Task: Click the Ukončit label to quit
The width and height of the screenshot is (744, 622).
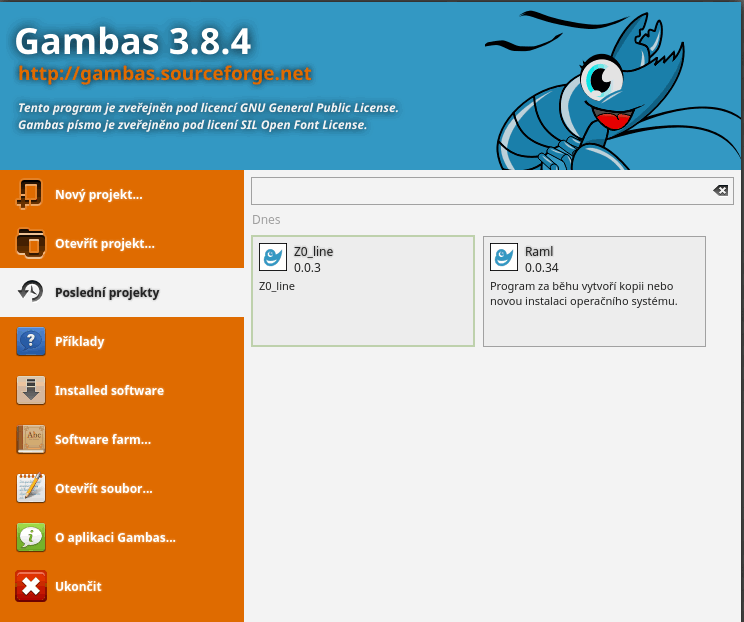Action: pyautogui.click(x=78, y=586)
